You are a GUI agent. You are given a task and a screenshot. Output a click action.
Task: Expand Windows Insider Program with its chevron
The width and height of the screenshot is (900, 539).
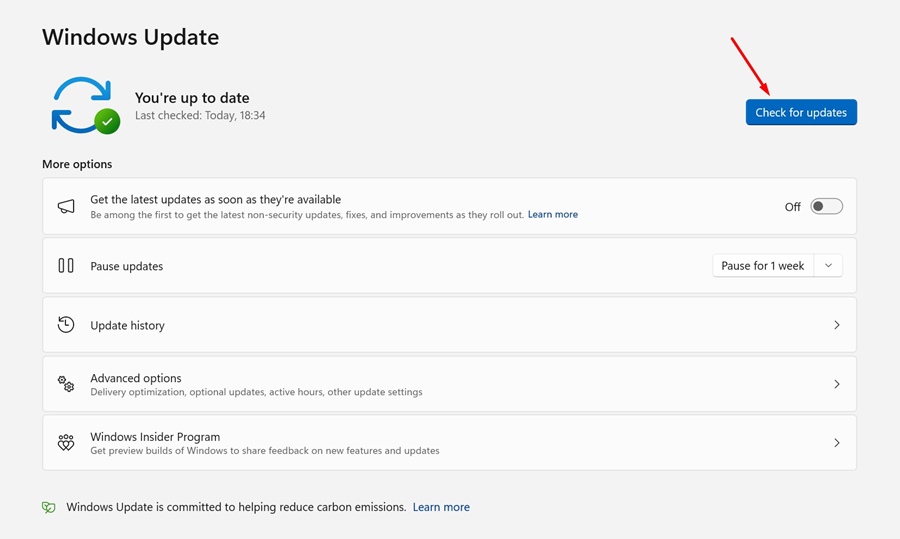tap(837, 443)
